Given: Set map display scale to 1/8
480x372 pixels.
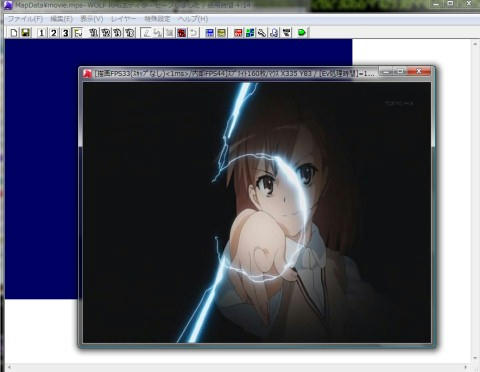Looking at the screenshot, I should point(130,33).
